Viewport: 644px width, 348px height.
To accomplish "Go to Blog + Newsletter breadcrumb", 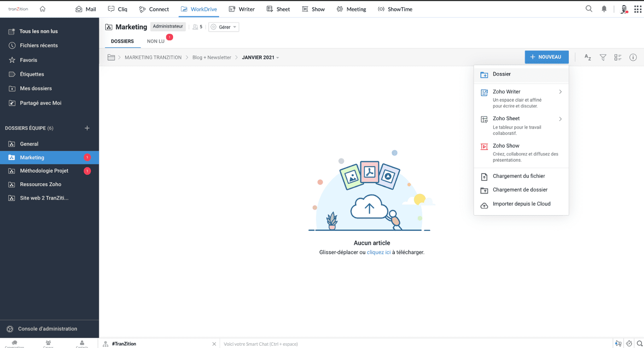I will point(212,58).
